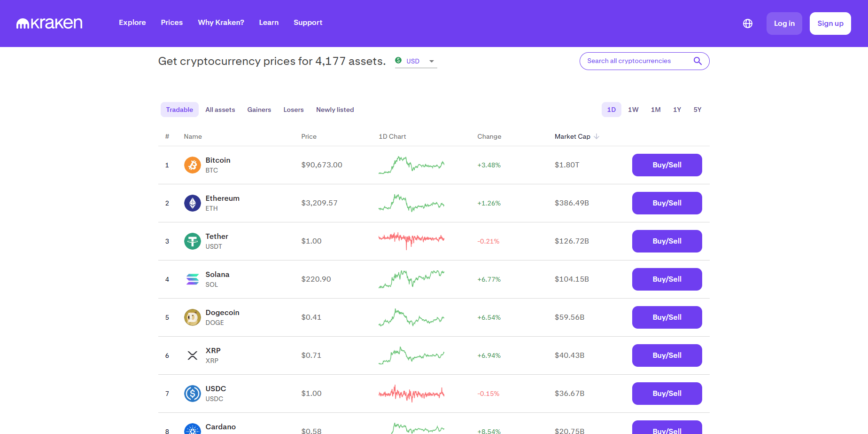Open the Bitcoin 1D chart sparkline
The width and height of the screenshot is (868, 434).
[x=411, y=165]
